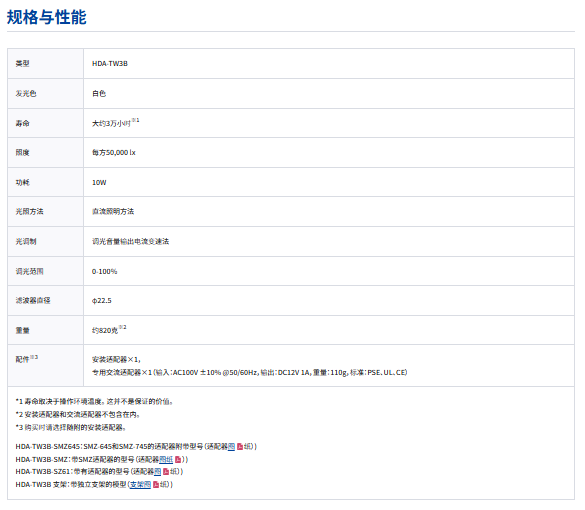Open the PDF icon for HDA-TW3B-SZ61 adapter drawing
Viewport: 585px width, 510px height.
[166, 472]
